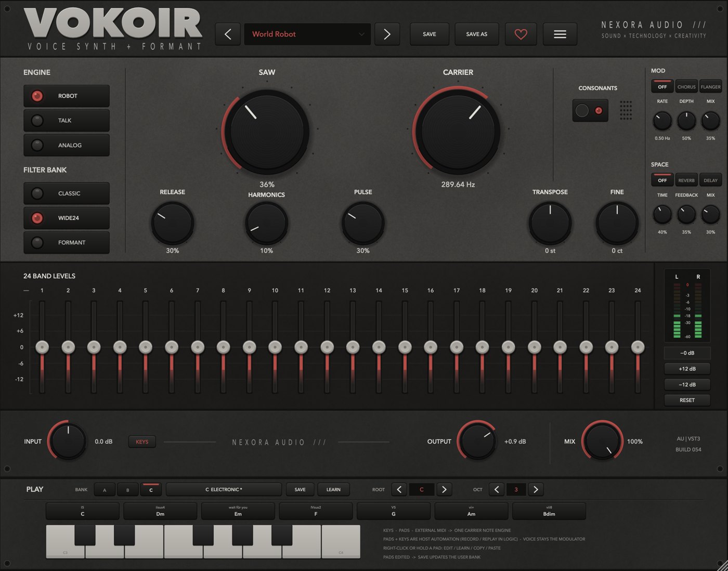728x571 pixels.
Task: Click the MOD RATE knob
Action: point(662,121)
